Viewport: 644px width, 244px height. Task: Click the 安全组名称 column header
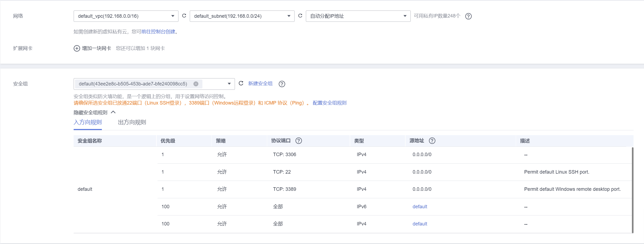click(x=90, y=141)
